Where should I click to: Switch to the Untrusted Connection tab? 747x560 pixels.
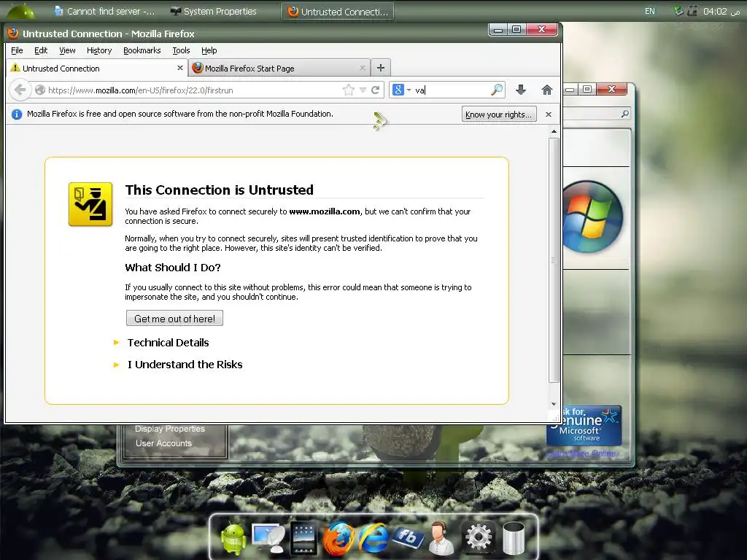(x=97, y=68)
